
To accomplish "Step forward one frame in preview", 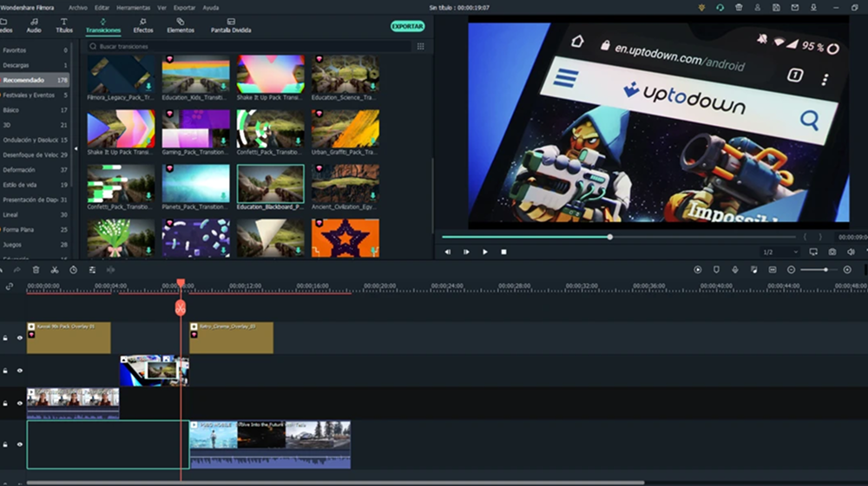I will (x=466, y=252).
